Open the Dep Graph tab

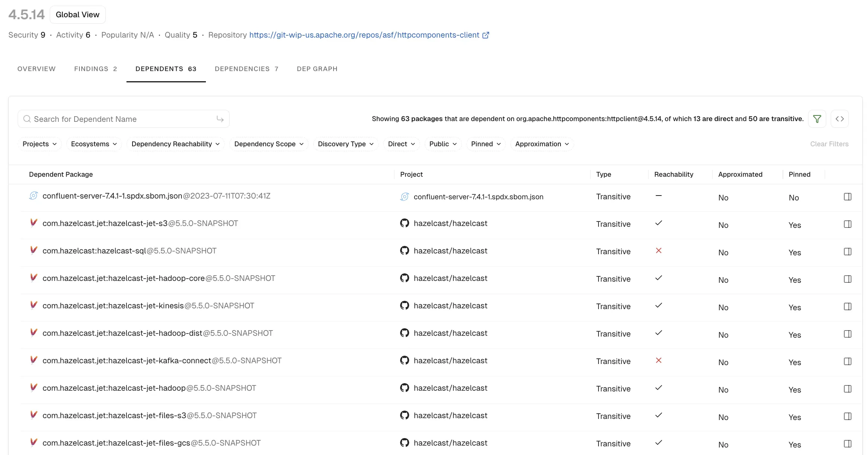coord(317,69)
